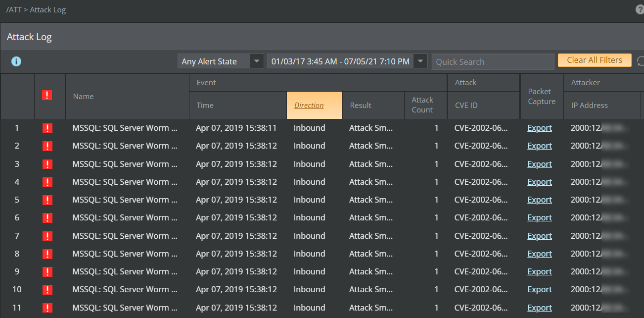The height and width of the screenshot is (318, 644).
Task: Click the blue info icon
Action: point(16,61)
